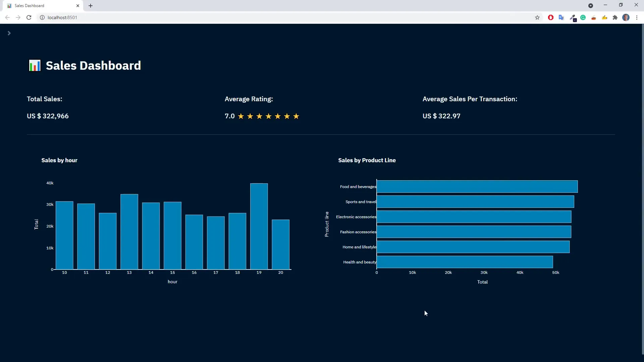644x362 pixels.
Task: Open site information in the address bar
Action: coord(42,17)
